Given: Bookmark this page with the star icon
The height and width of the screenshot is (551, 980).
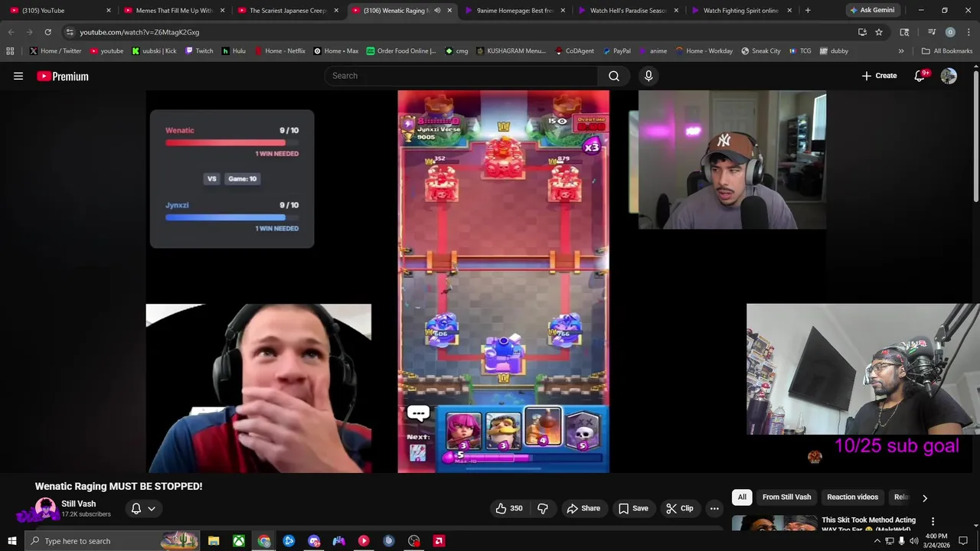Looking at the screenshot, I should pyautogui.click(x=879, y=32).
